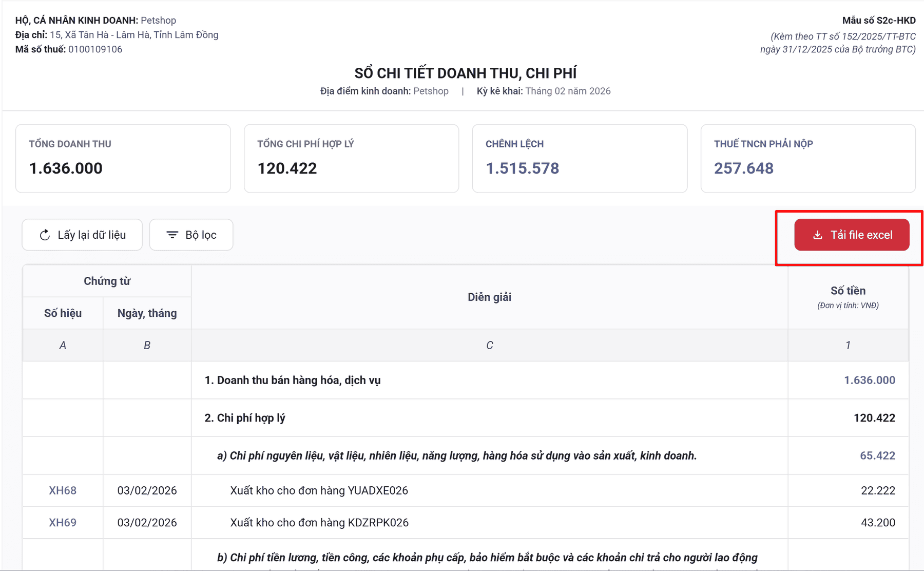Viewport: 924px width, 571px height.
Task: Click the "Mẫu số S2c-HKD" form label
Action: 879,20
